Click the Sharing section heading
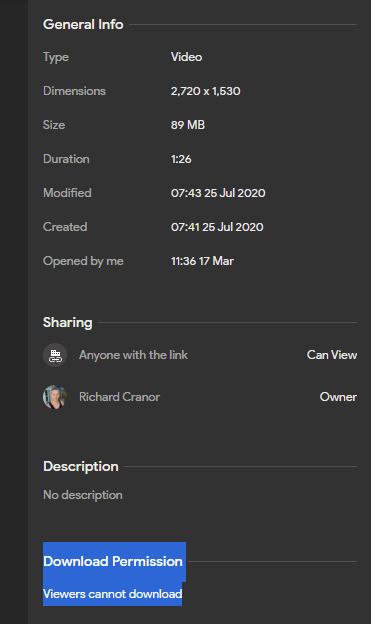The width and height of the screenshot is (371, 624). [x=68, y=322]
